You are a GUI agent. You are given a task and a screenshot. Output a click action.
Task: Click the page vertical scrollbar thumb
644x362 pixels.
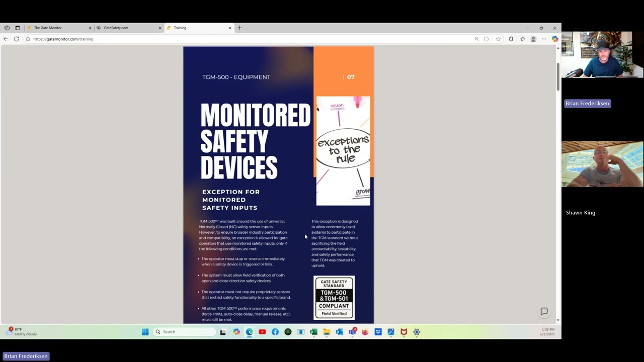point(557,77)
